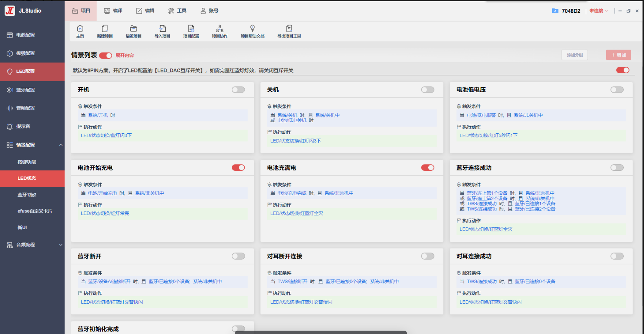The height and width of the screenshot is (334, 644).
Task: Open 项目帮助文档 help icon
Action: [x=252, y=28]
